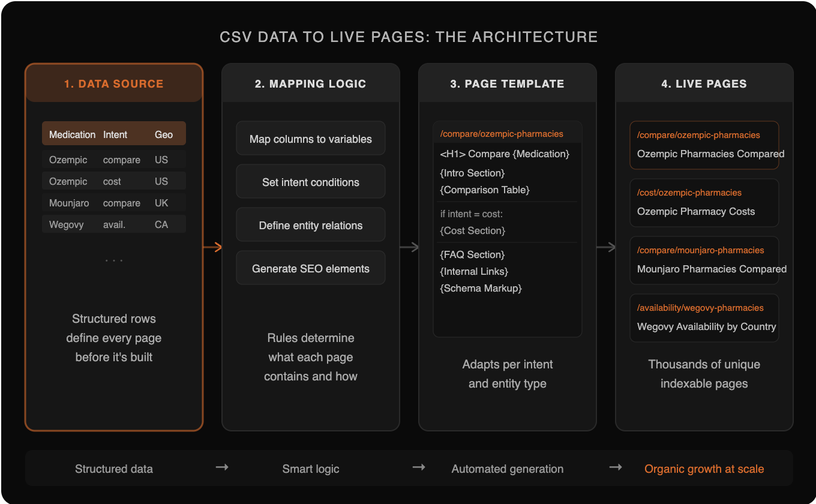816x504 pixels.
Task: Click 'Smart logic' in the bottom bar
Action: click(311, 469)
